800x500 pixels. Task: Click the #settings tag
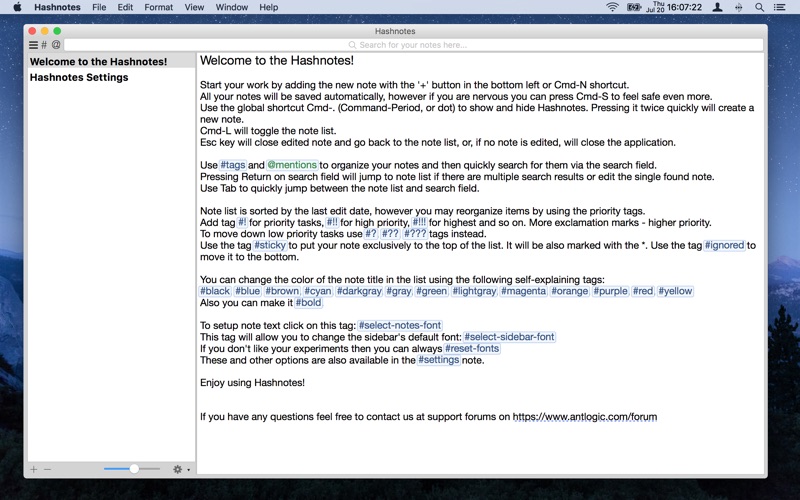pos(439,360)
